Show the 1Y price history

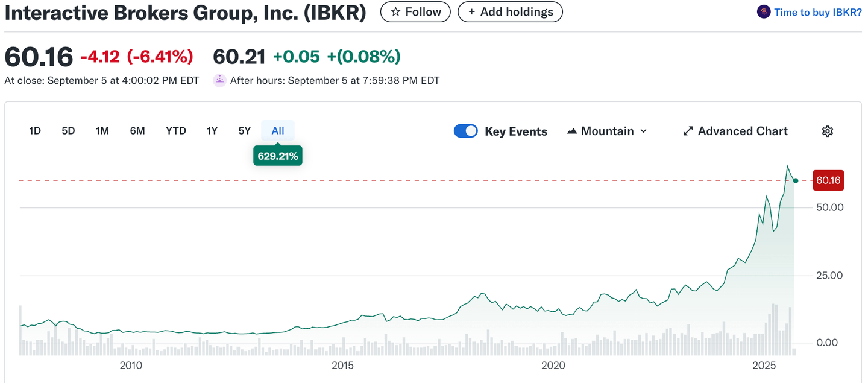[x=212, y=131]
